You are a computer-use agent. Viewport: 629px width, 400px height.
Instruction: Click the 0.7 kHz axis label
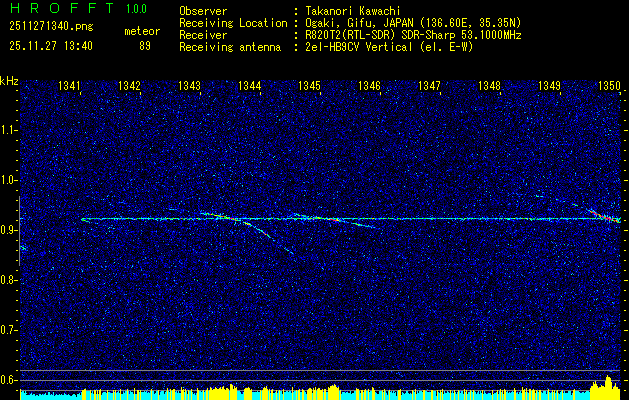point(7,330)
